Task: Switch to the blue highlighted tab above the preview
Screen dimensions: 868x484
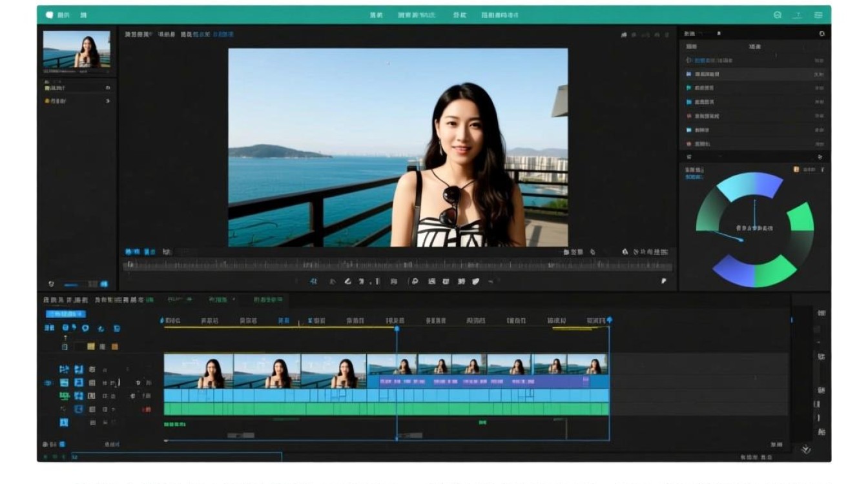Action: 223,34
